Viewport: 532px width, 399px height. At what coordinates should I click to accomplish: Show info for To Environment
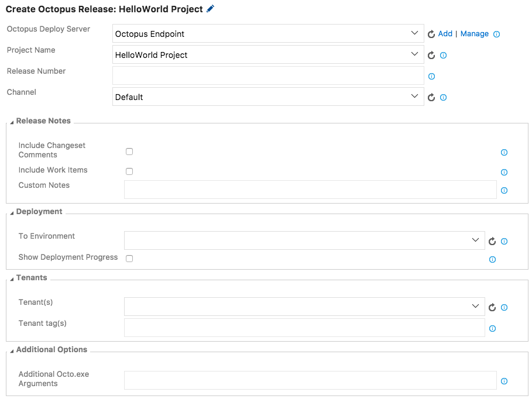(504, 241)
